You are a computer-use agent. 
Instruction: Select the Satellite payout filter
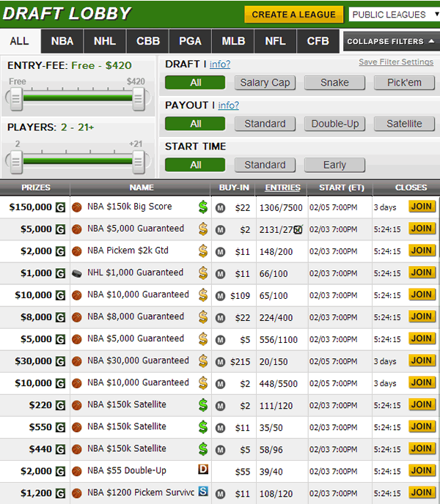tap(404, 124)
